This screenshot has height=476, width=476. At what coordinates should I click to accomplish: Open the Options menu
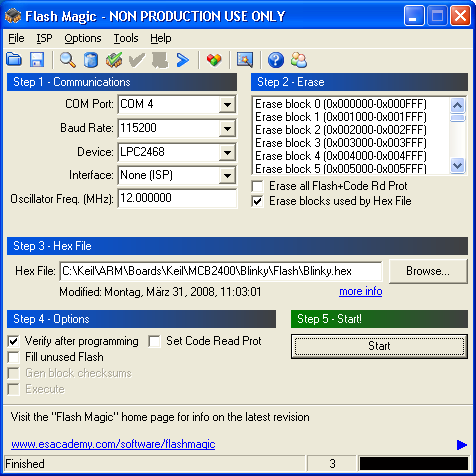point(83,38)
